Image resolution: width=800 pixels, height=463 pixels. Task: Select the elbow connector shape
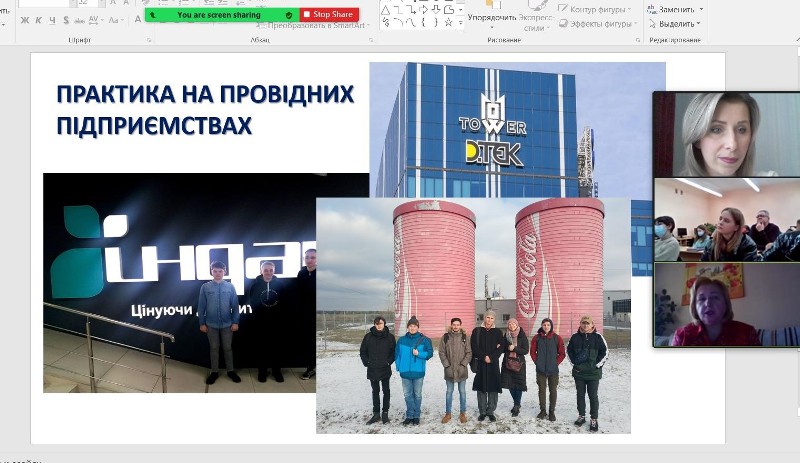[x=398, y=10]
